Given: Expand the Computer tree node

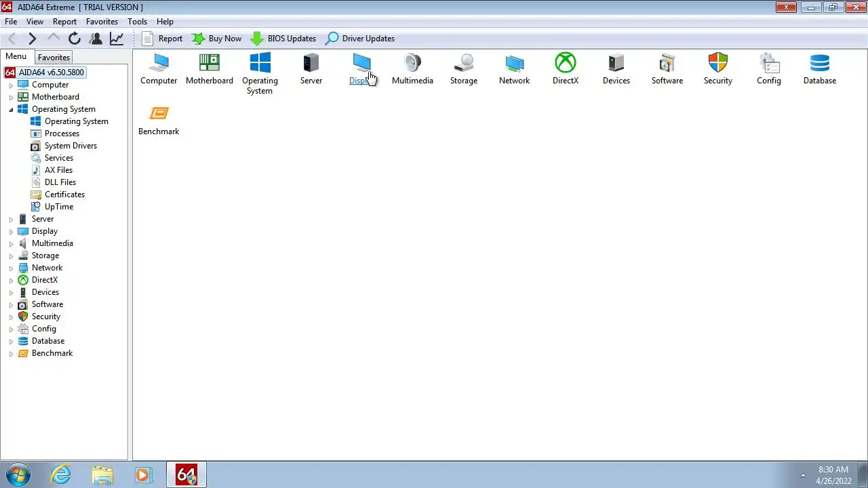Looking at the screenshot, I should [x=11, y=85].
